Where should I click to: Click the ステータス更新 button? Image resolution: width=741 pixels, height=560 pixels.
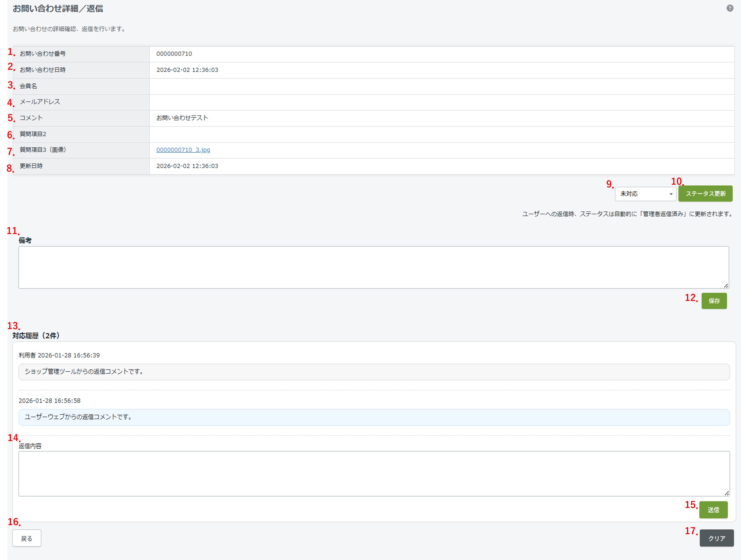[705, 194]
